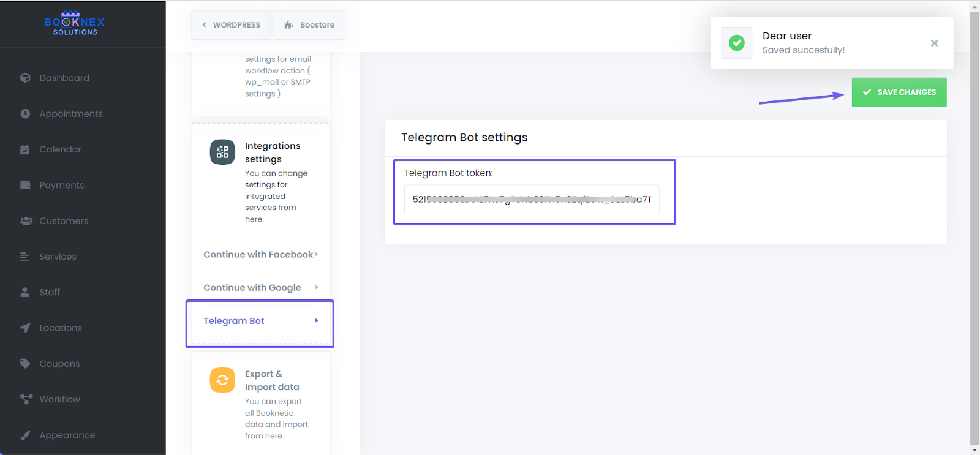Click the Customers group icon
Viewport: 980px width, 455px height.
(26, 221)
